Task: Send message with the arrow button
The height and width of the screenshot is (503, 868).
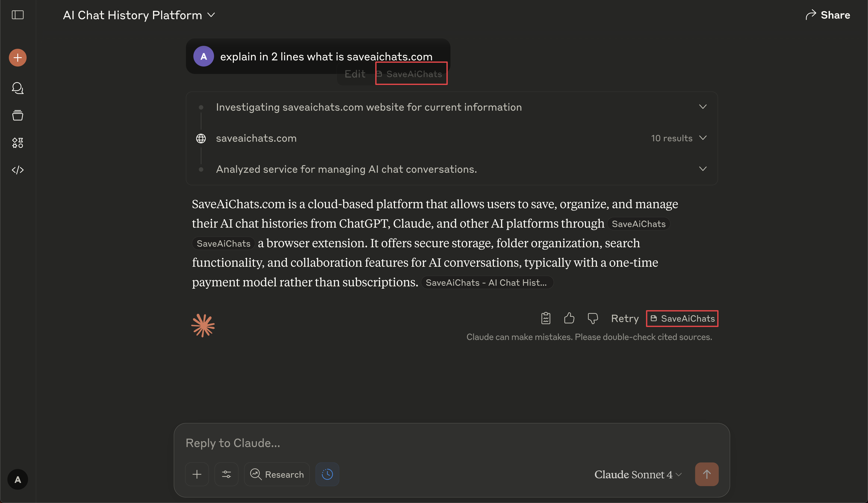Action: point(707,474)
